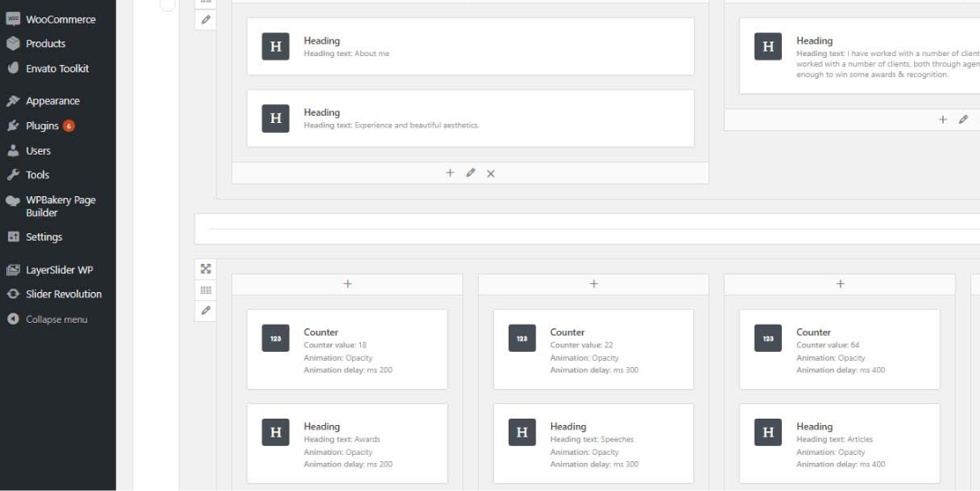Screen dimensions: 980x491
Task: Select the Heading about working with clients
Action: pyautogui.click(x=860, y=56)
